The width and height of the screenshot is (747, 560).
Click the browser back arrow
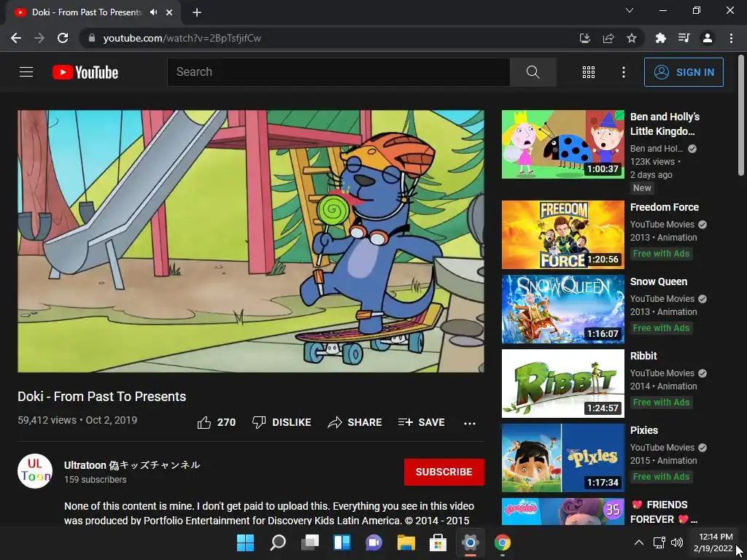pos(16,38)
